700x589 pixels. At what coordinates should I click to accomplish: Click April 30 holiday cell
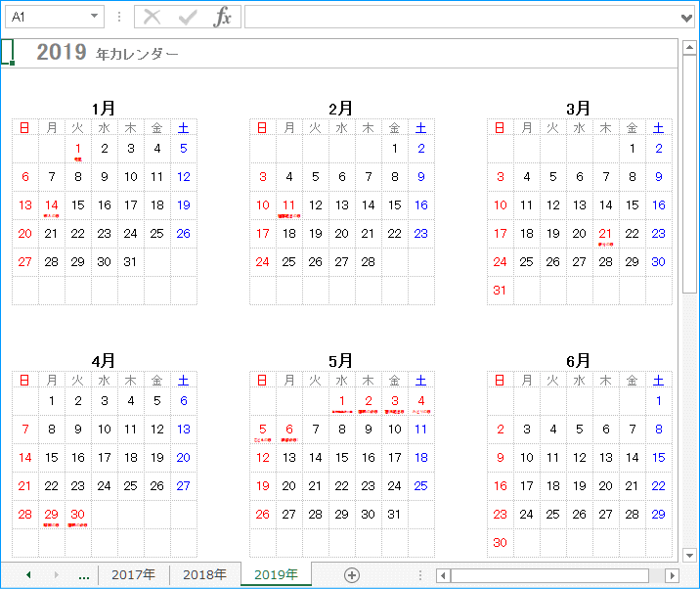coord(78,515)
